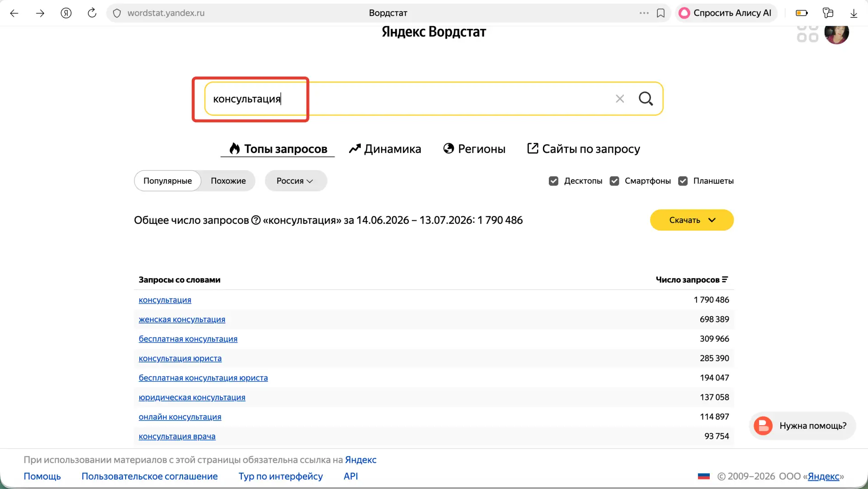Select the 93 754 request count value
This screenshot has height=489, width=868.
(717, 436)
